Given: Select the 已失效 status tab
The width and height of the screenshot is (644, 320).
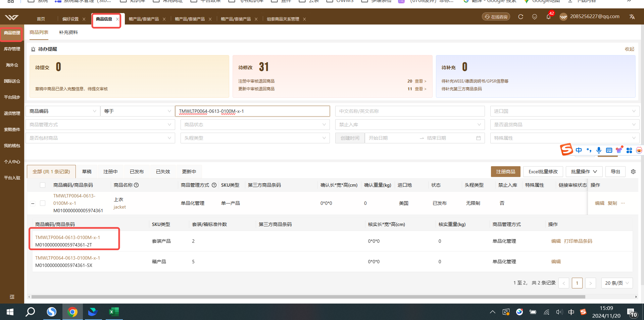Looking at the screenshot, I should click(x=163, y=172).
